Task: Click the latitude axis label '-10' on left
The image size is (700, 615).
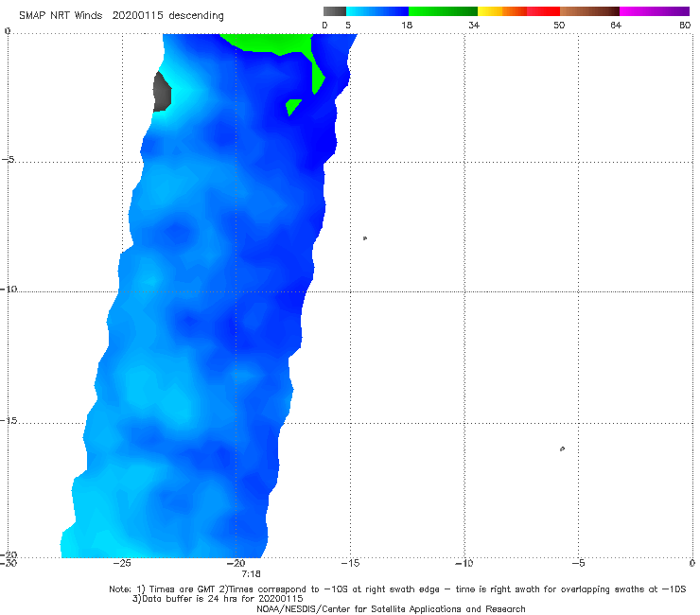Action: 9,289
